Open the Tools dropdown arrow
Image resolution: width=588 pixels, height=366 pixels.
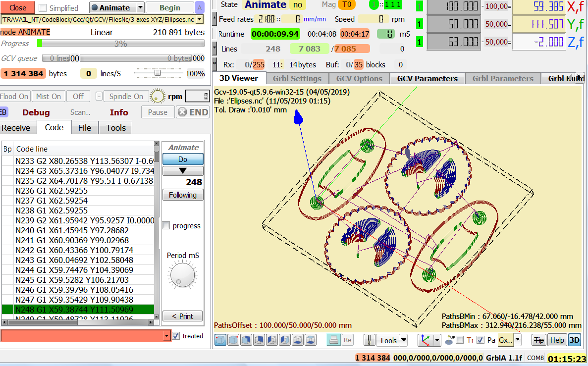[x=404, y=340]
